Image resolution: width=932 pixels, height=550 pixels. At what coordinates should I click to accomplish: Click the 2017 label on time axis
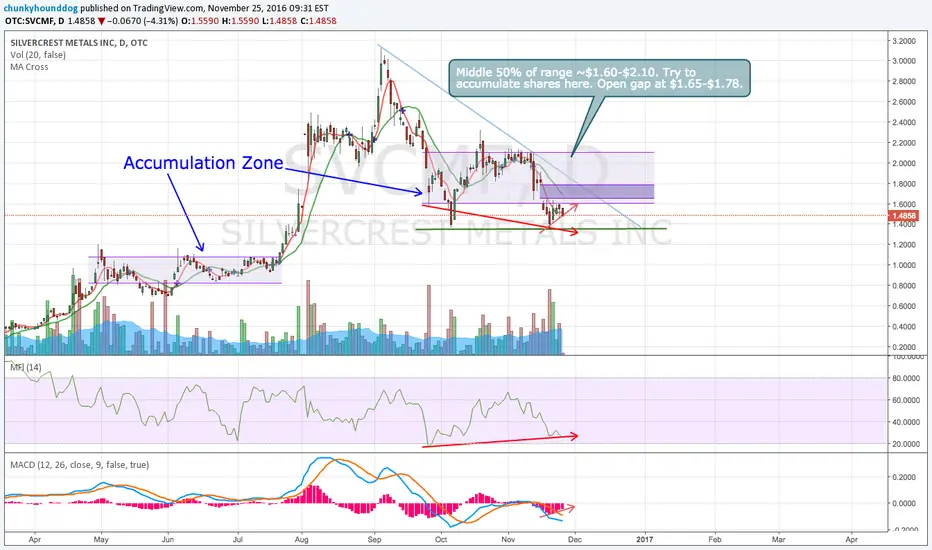click(644, 540)
